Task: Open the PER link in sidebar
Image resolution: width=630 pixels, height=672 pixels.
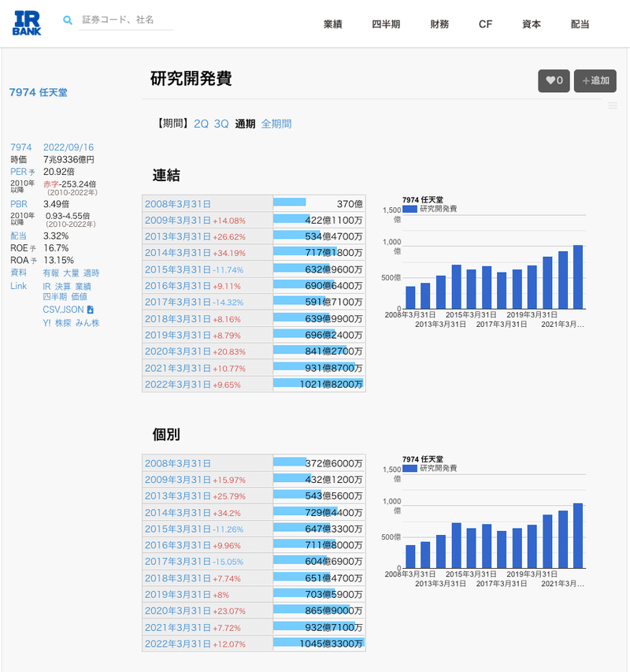Action: [x=19, y=172]
